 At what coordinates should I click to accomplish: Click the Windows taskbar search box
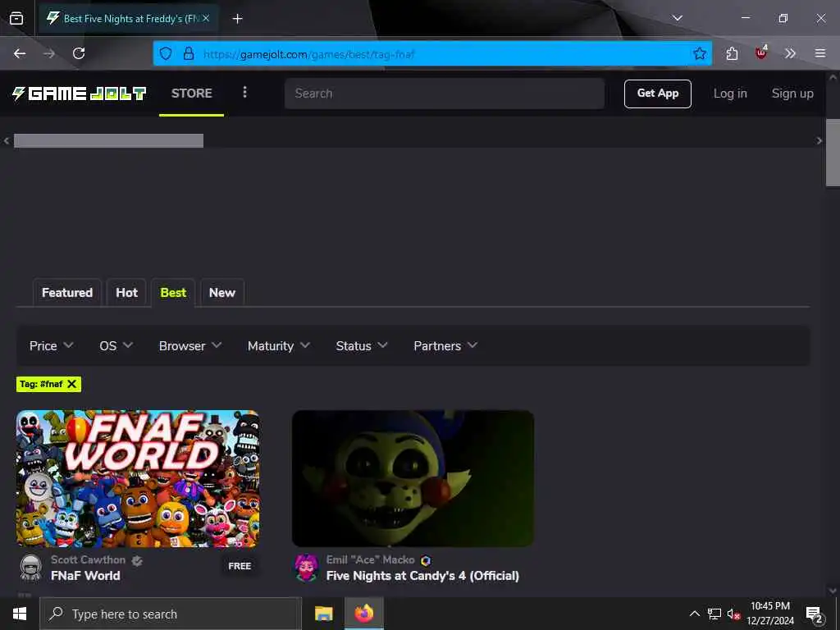(x=171, y=614)
